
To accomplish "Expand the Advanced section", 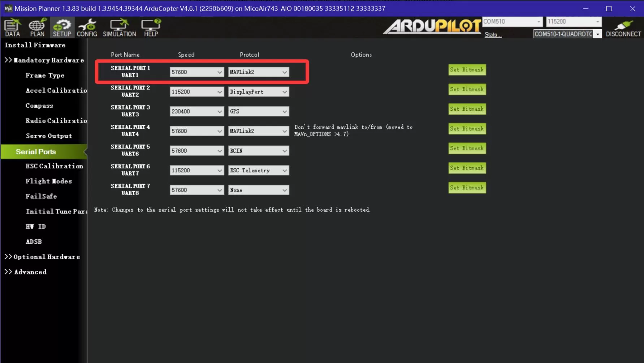I will coord(25,272).
